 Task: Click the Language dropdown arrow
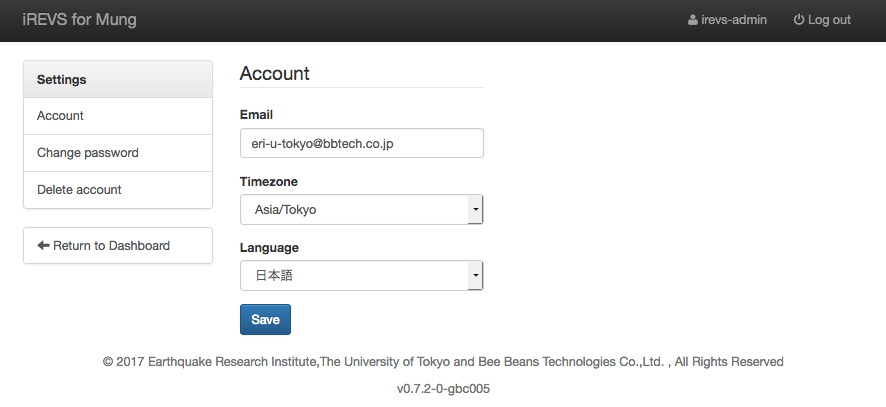pyautogui.click(x=476, y=275)
